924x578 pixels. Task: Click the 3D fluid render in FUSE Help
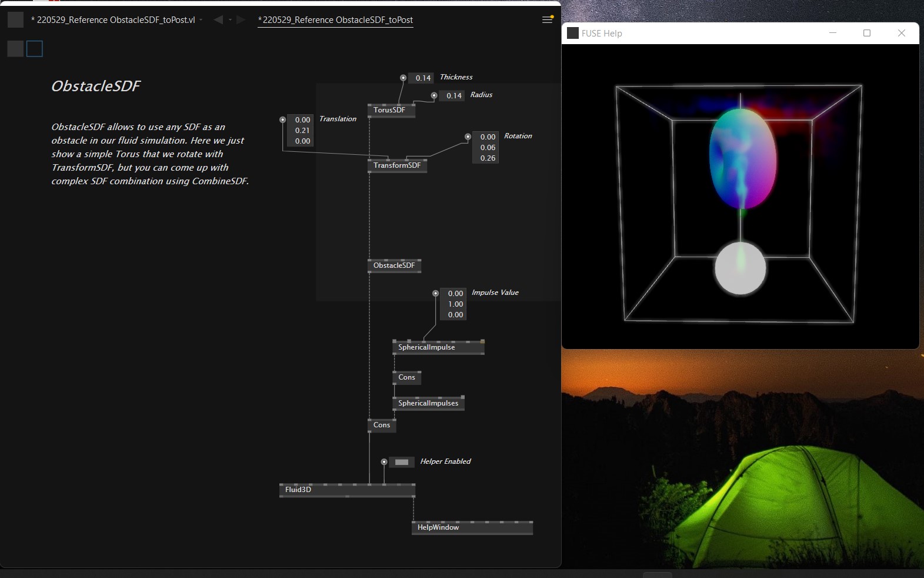pyautogui.click(x=740, y=196)
